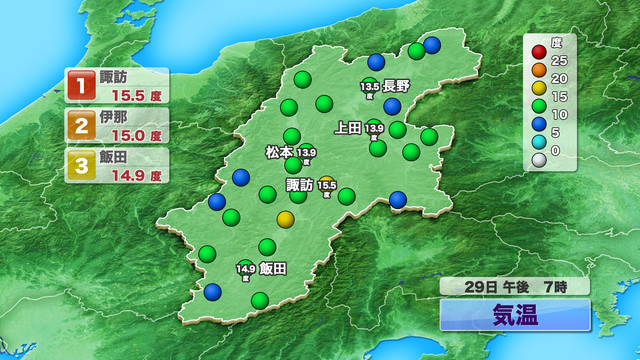Click the unlabeled yellow map marker
The width and height of the screenshot is (640, 360).
click(285, 220)
